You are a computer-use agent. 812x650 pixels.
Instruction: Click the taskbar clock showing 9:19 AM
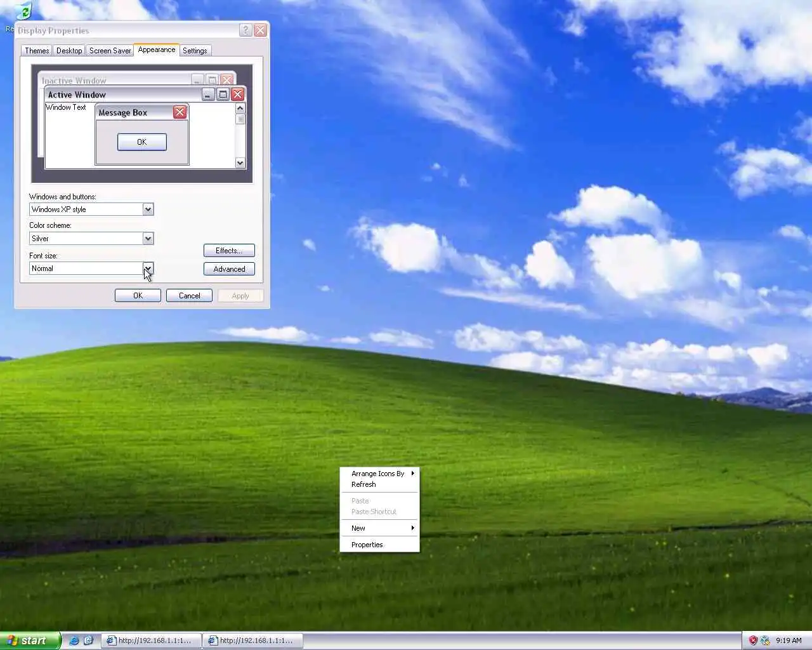(x=789, y=640)
